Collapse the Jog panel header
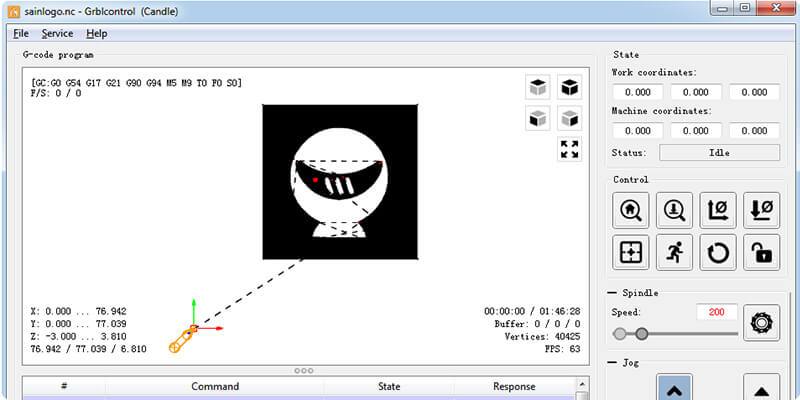 (x=623, y=363)
